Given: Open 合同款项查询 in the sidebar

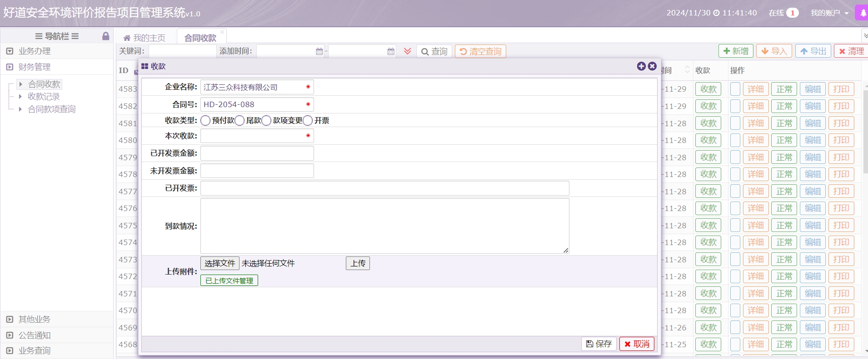Looking at the screenshot, I should [51, 109].
